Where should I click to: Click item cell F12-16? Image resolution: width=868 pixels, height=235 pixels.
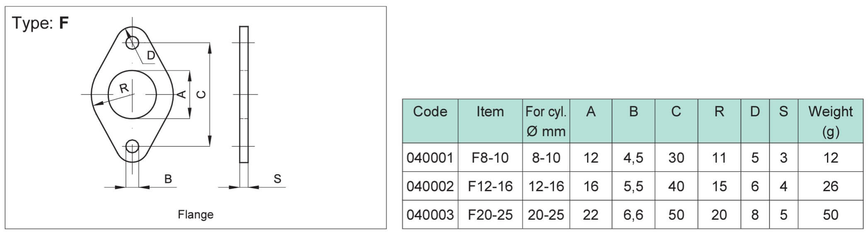tap(490, 186)
